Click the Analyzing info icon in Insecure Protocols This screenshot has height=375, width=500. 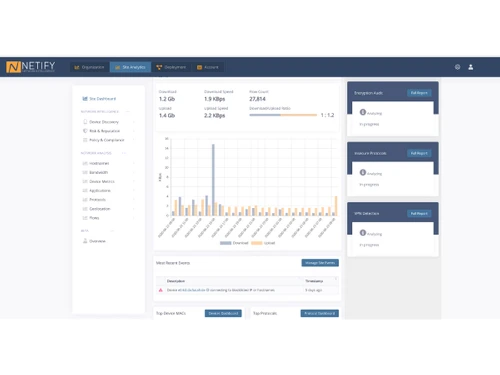point(363,173)
